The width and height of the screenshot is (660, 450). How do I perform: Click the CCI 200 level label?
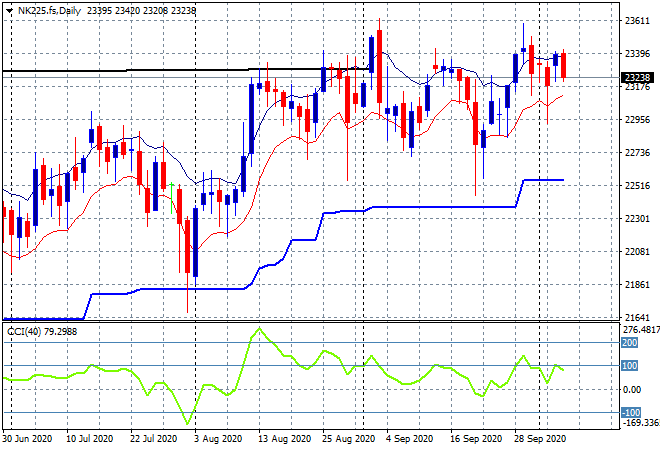[x=630, y=343]
